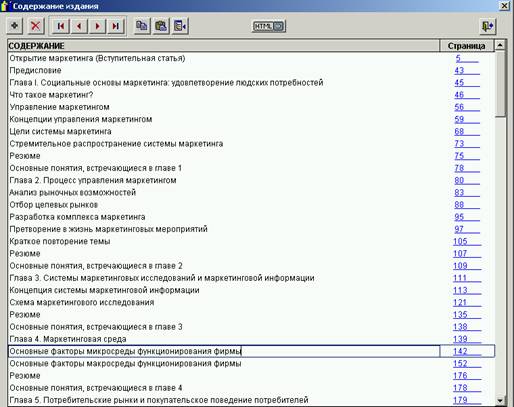This screenshot has width=514, height=407.
Task: Click the Страница column header
Action: [x=466, y=46]
